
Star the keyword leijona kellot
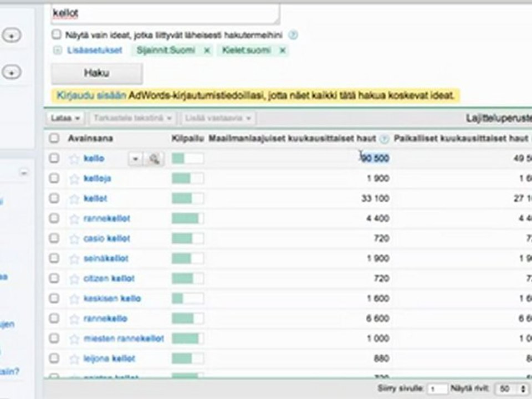pos(74,359)
